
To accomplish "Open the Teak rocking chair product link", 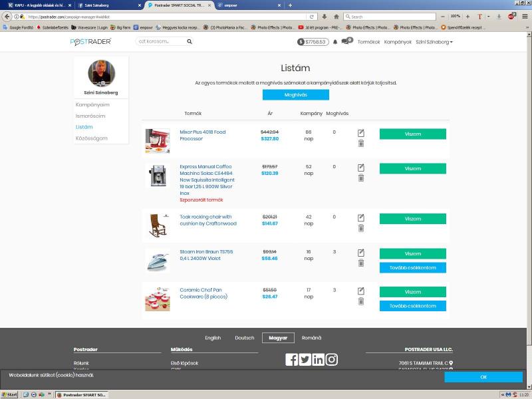I will pyautogui.click(x=208, y=220).
